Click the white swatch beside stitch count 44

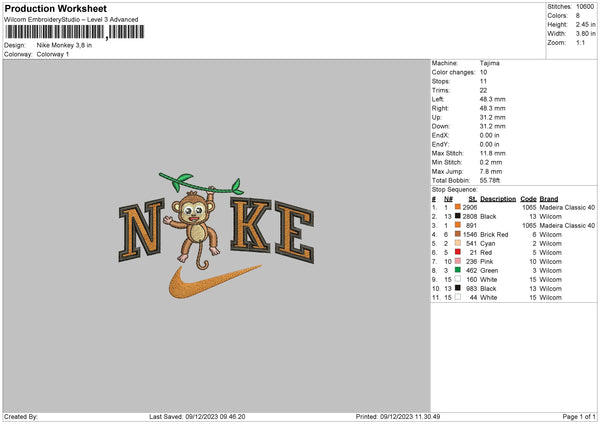[458, 297]
